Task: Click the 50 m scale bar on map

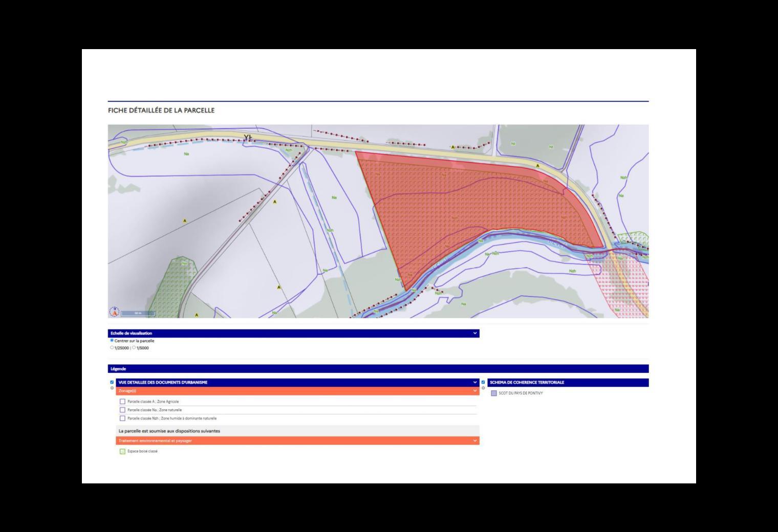Action: coord(138,313)
